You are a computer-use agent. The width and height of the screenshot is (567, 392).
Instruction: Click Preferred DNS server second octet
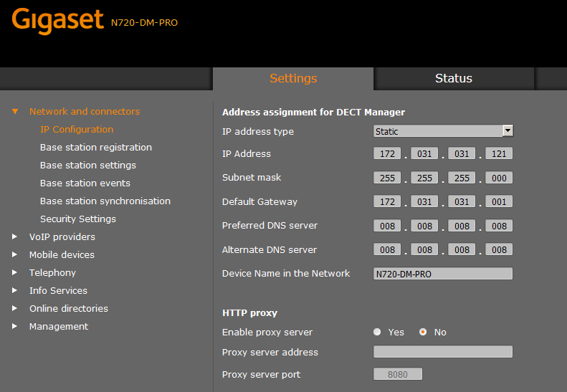(424, 226)
